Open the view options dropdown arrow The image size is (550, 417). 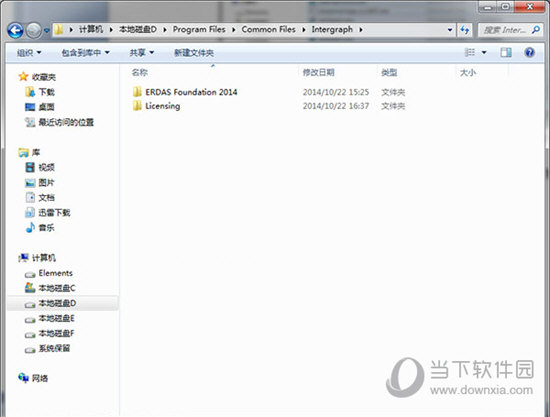tap(484, 53)
